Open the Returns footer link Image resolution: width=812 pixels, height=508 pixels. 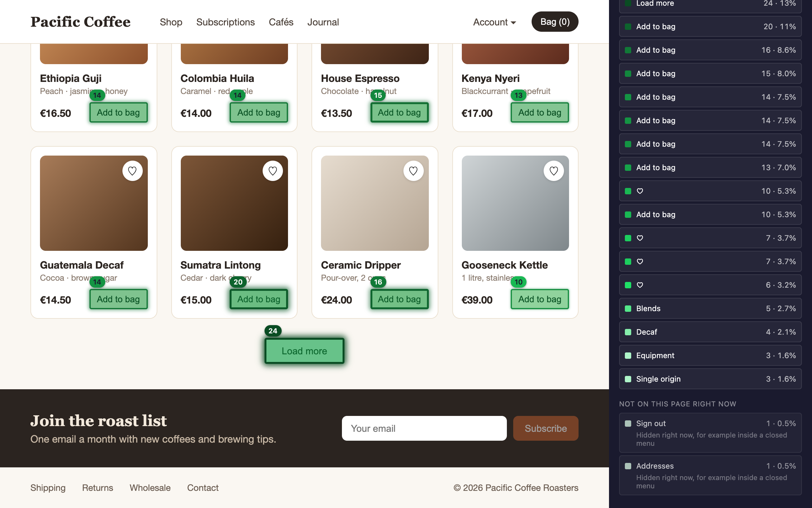pyautogui.click(x=98, y=488)
